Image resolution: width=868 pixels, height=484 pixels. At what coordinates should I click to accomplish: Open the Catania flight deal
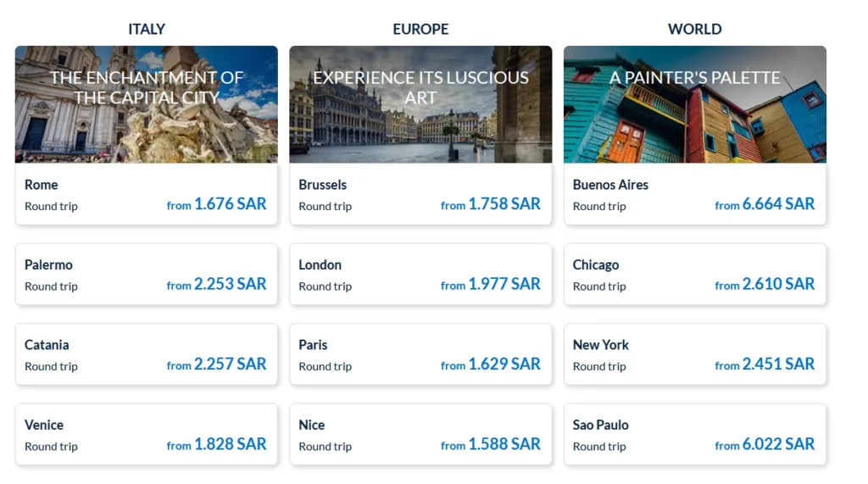coord(146,354)
